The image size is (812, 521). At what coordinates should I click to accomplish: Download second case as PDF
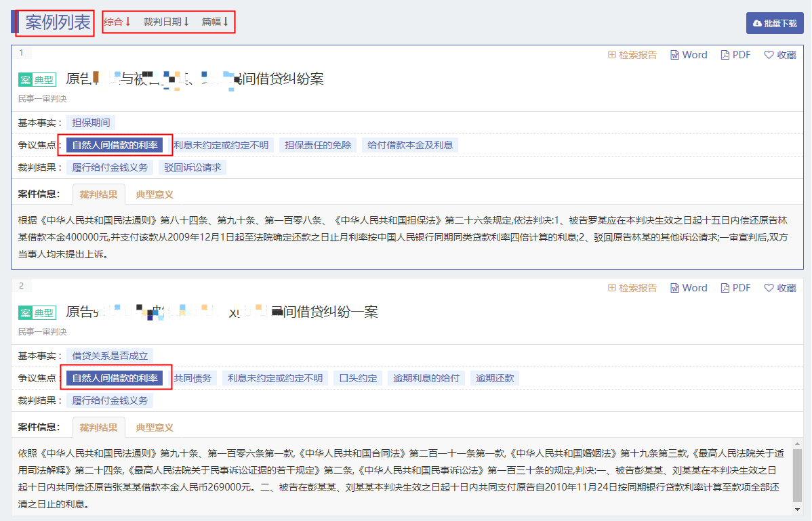click(735, 288)
